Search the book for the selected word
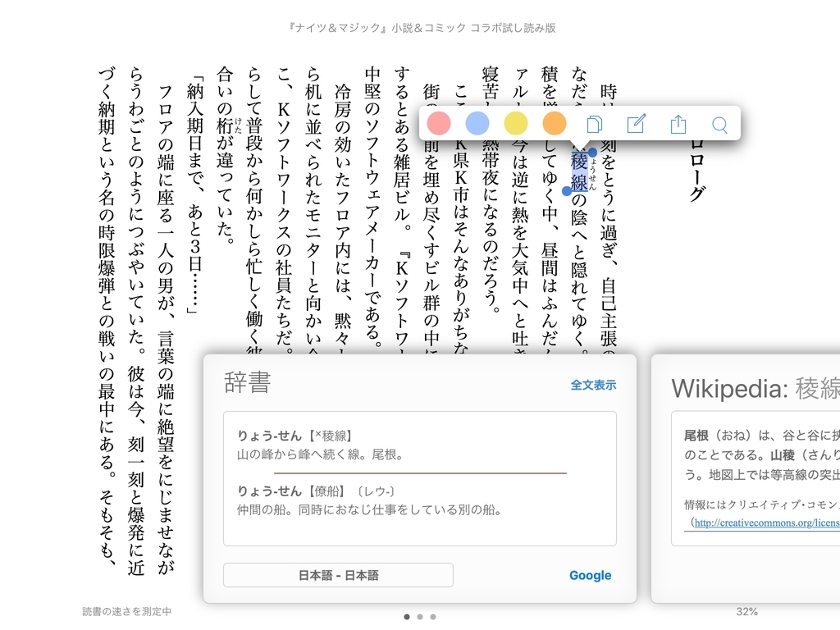840x630 pixels. coord(719,123)
